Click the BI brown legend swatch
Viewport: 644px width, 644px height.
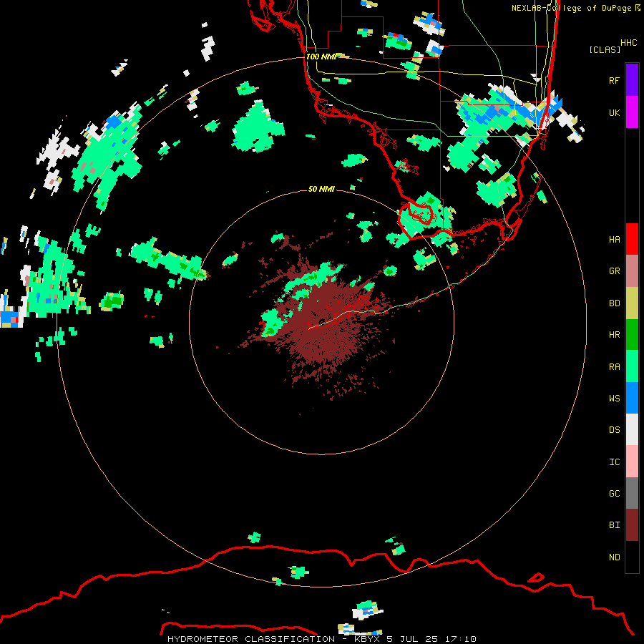point(632,525)
